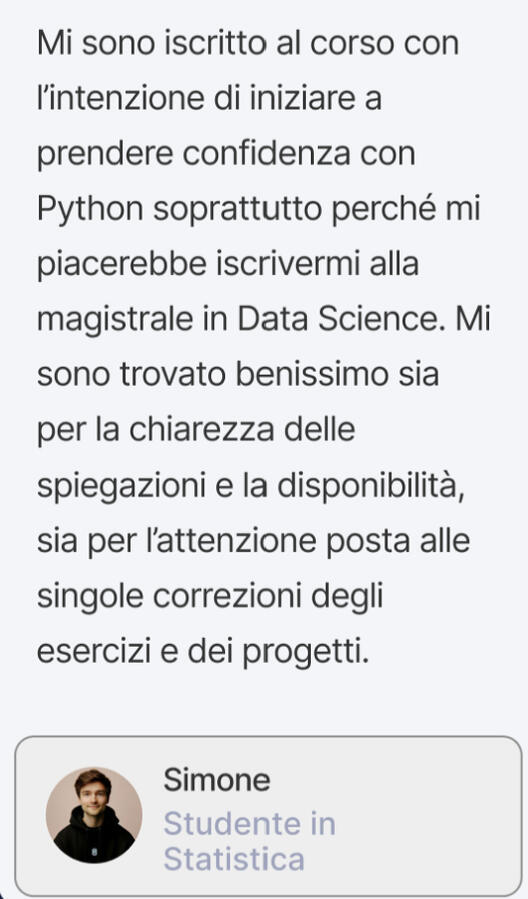This screenshot has width=528, height=899.
Task: Click the word 'piacerebbe' in the review
Action: tap(122, 265)
